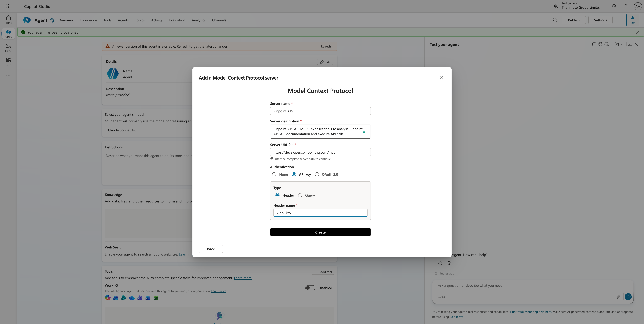Switch to the Overview tab

[x=66, y=20]
